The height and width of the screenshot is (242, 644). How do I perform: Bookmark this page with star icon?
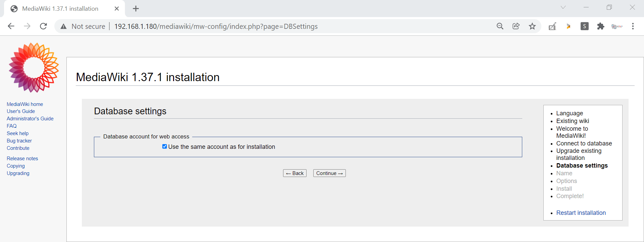click(x=532, y=26)
